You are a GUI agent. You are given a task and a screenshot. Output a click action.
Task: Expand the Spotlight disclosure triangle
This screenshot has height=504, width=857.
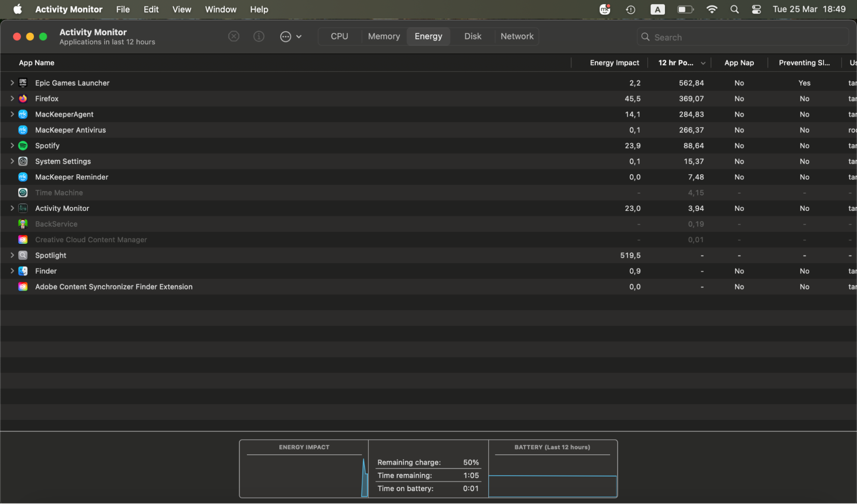pyautogui.click(x=12, y=255)
